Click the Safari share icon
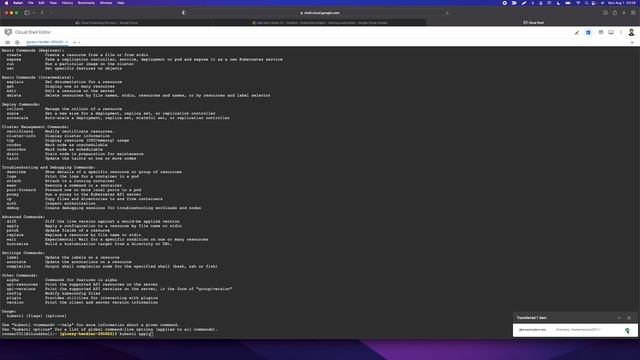Viewport: 640px width, 360px height. [615, 13]
